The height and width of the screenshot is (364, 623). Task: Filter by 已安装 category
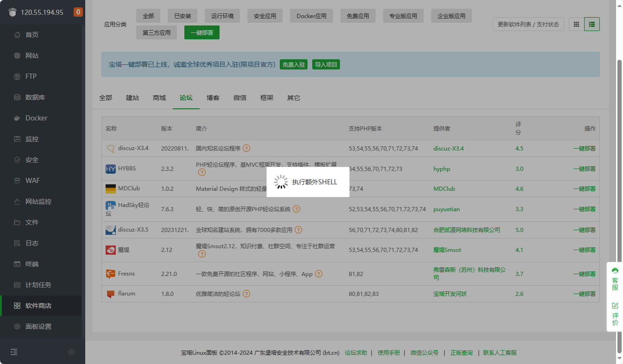pos(182,16)
